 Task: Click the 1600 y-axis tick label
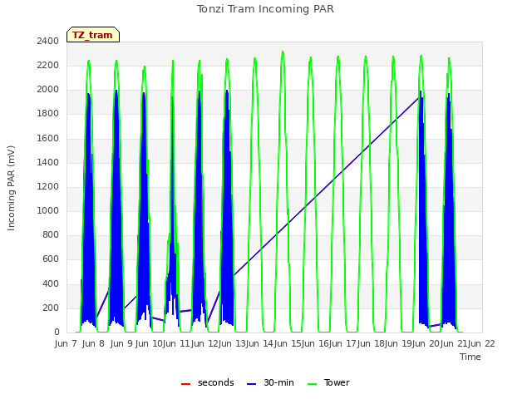point(48,138)
